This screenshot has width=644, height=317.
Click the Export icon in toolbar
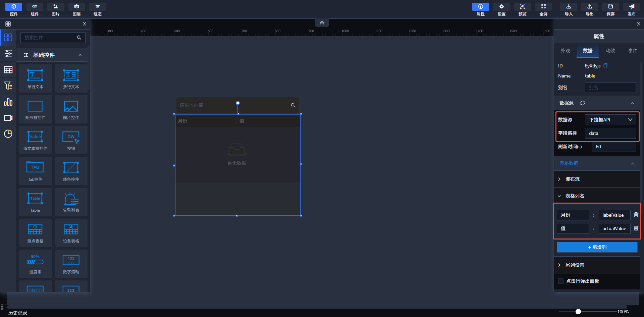589,7
